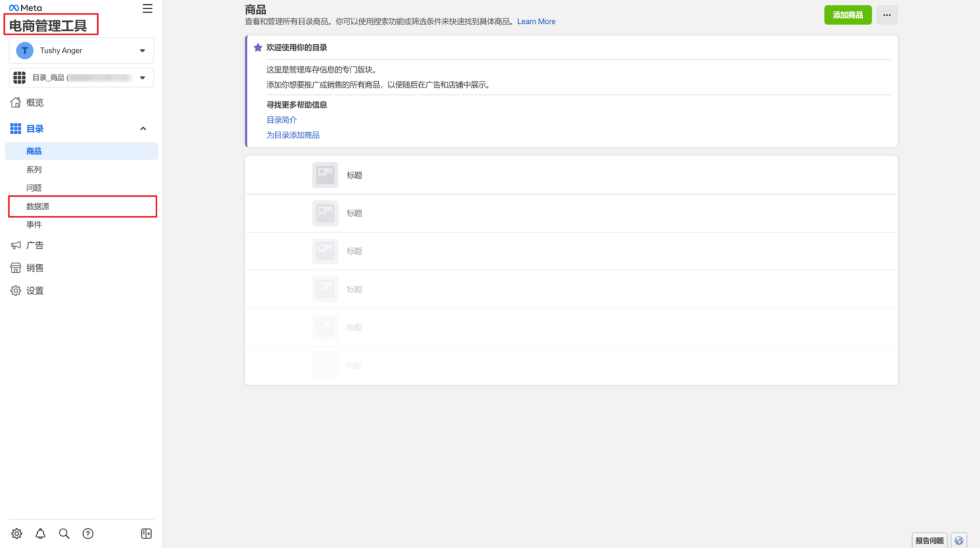Collapse the 目录 section chevron
Image resolution: width=980 pixels, height=550 pixels.
pos(143,128)
